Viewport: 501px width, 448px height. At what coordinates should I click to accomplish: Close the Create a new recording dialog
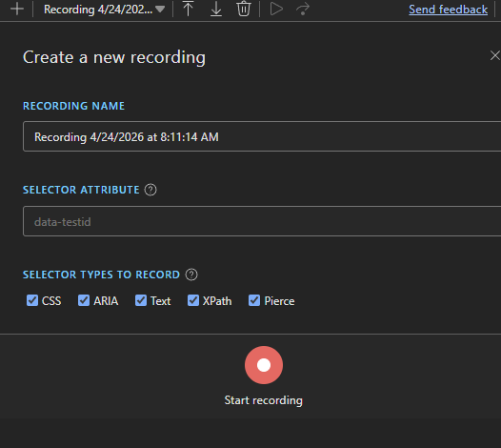coord(495,55)
